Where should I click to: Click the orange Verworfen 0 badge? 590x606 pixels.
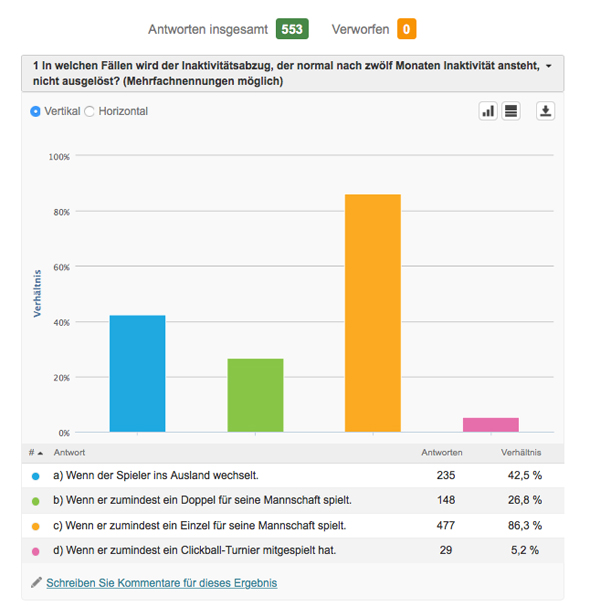pyautogui.click(x=406, y=29)
